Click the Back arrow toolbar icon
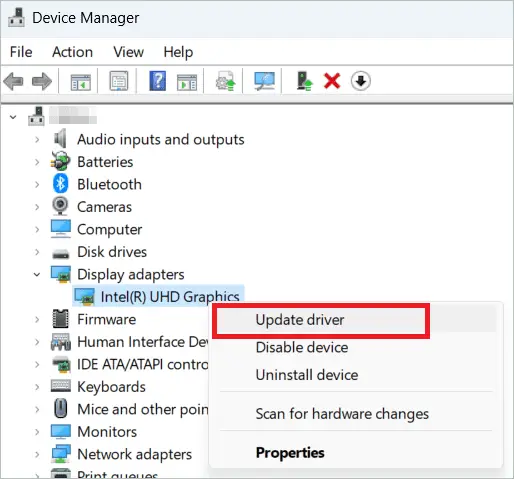 [13, 81]
